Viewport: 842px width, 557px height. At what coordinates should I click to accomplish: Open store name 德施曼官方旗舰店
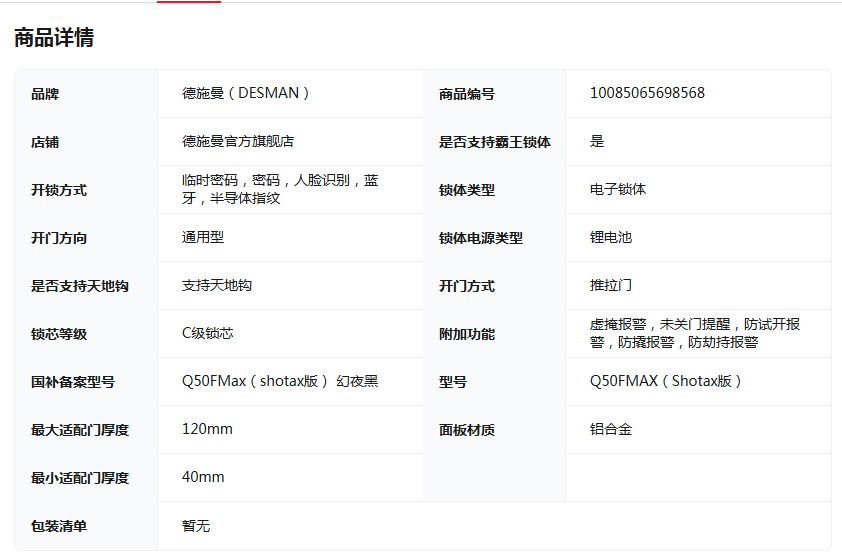[238, 141]
